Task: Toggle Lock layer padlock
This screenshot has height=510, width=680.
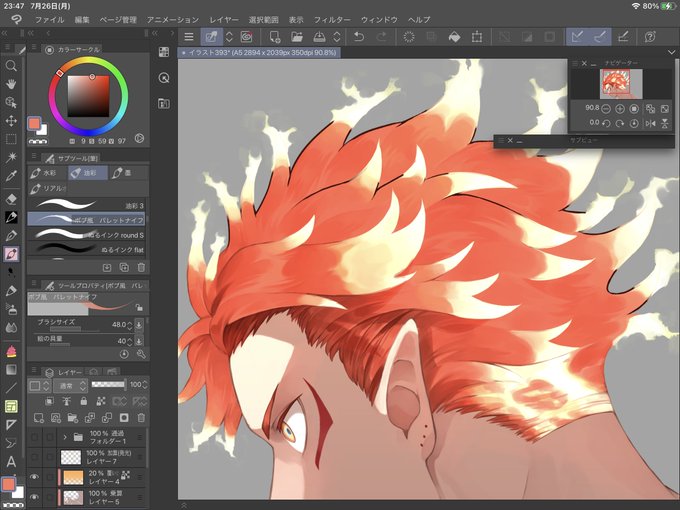Action: [x=84, y=402]
